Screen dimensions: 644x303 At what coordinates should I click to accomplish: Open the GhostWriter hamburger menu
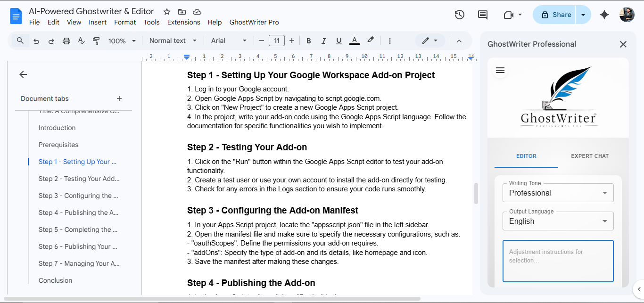(x=500, y=70)
